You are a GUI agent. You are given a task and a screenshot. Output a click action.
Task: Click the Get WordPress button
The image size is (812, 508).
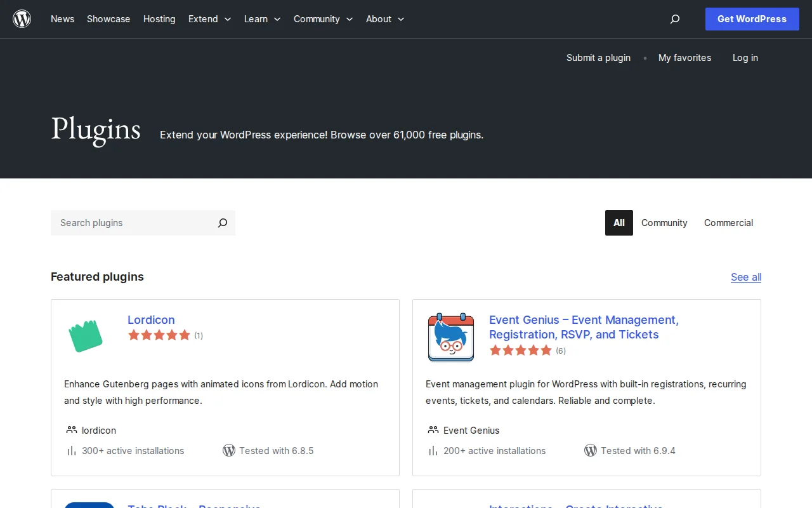tap(752, 19)
